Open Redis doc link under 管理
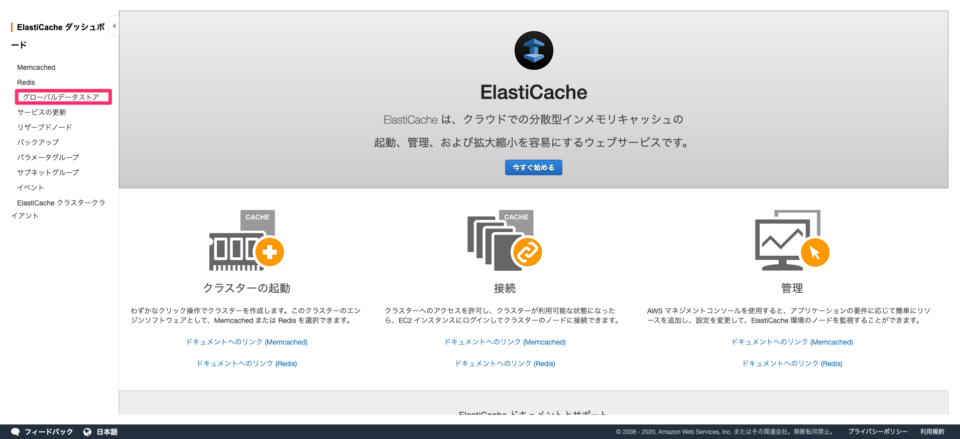The image size is (960, 439). point(792,363)
